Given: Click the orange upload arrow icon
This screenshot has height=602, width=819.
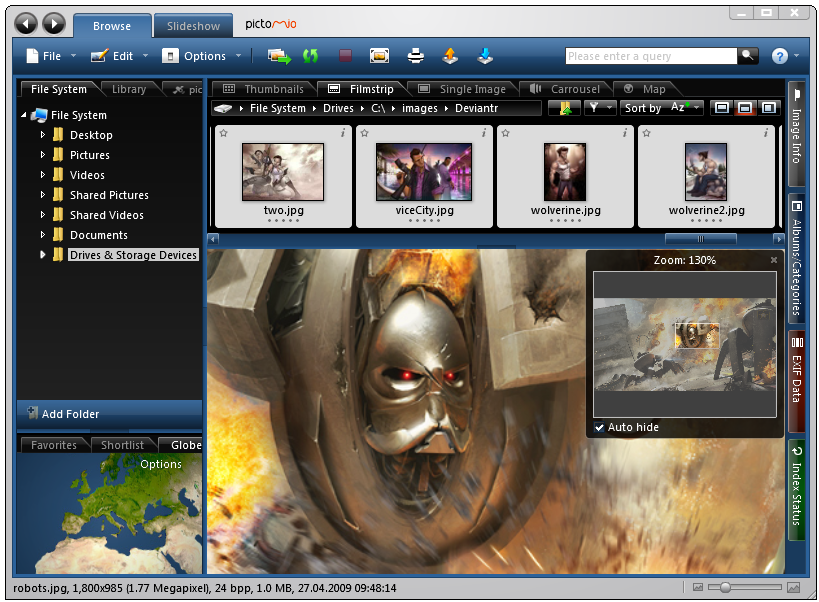Looking at the screenshot, I should coord(450,55).
